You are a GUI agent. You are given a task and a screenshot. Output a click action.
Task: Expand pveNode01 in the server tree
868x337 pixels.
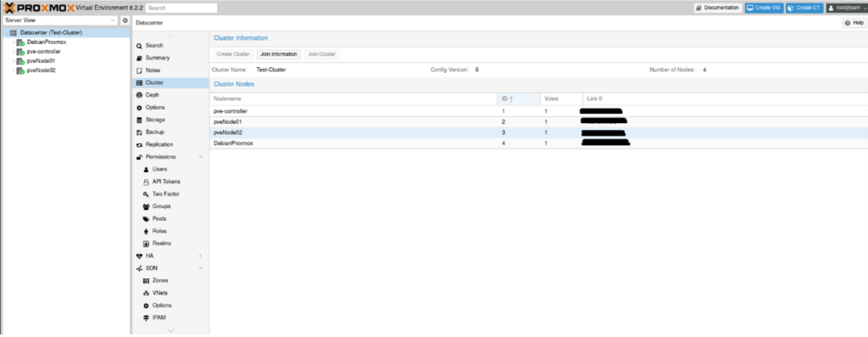pos(14,61)
